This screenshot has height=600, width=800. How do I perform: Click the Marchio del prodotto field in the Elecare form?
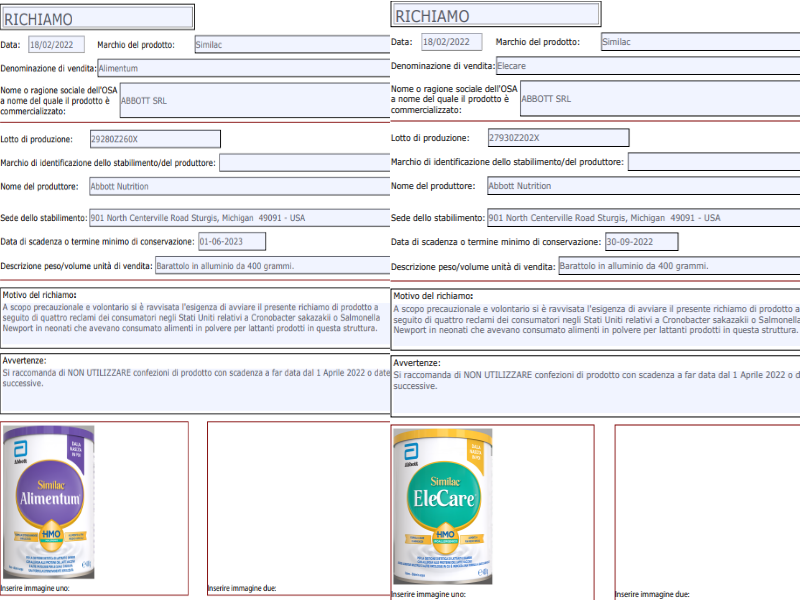(701, 42)
